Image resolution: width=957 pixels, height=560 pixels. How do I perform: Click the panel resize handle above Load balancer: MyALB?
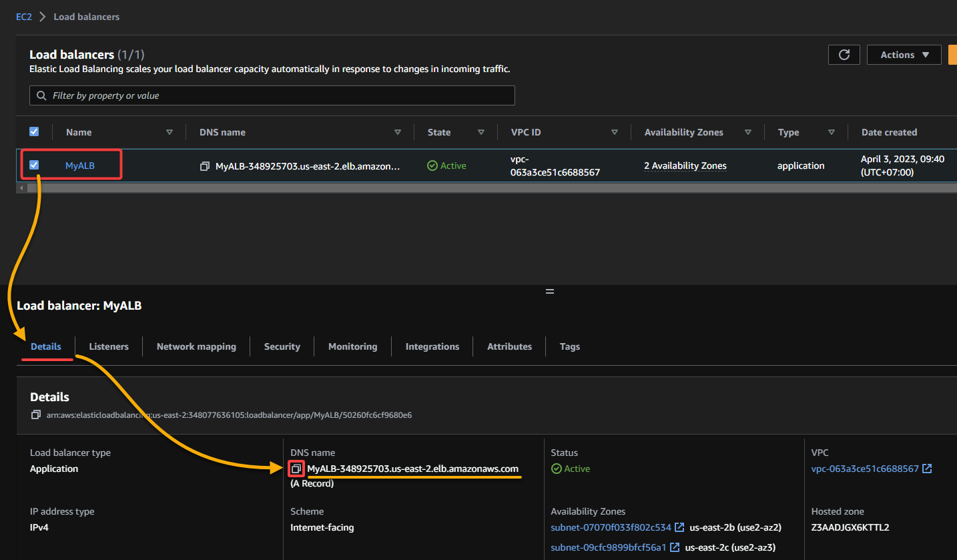click(x=550, y=292)
